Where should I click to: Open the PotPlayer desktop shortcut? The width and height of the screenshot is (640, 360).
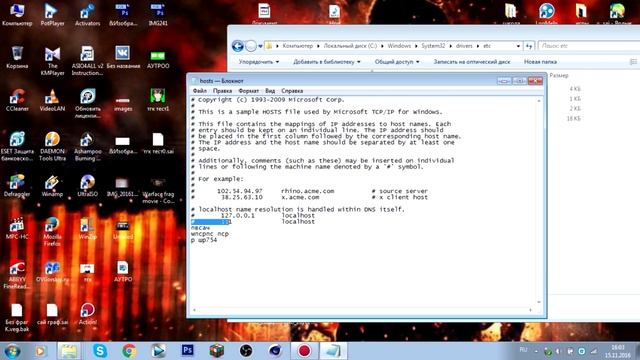click(x=52, y=15)
